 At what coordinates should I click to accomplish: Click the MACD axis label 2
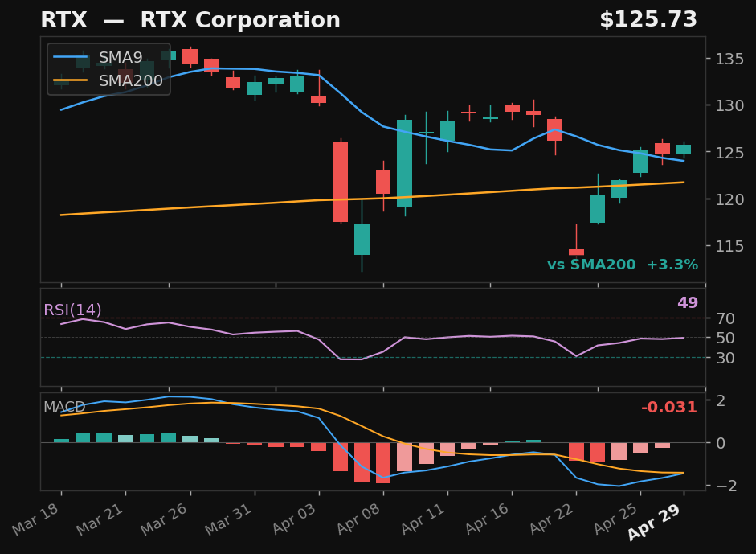click(721, 400)
